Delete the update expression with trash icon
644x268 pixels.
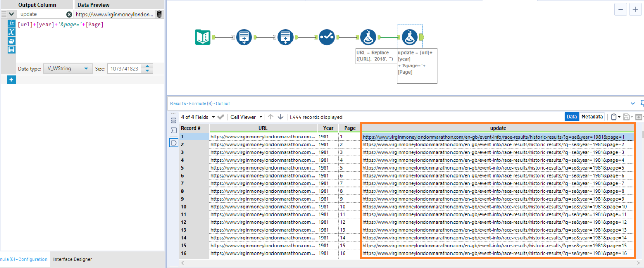159,14
